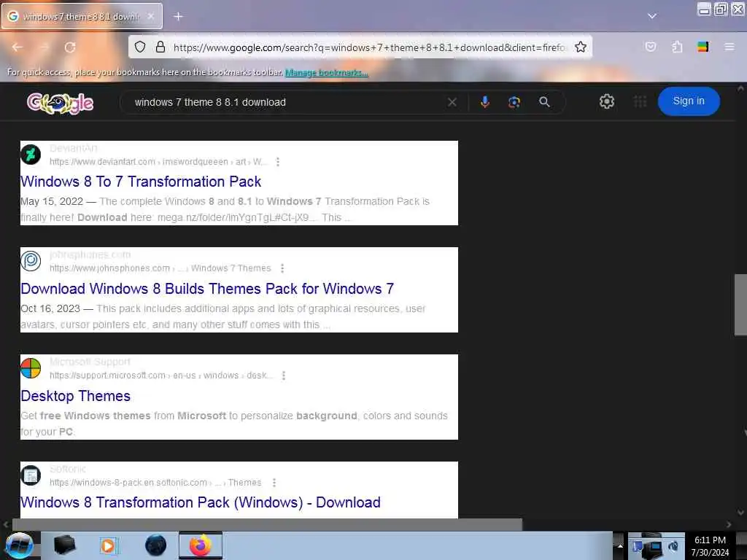Submit search with magnifying glass icon
The width and height of the screenshot is (747, 560).
(x=544, y=102)
